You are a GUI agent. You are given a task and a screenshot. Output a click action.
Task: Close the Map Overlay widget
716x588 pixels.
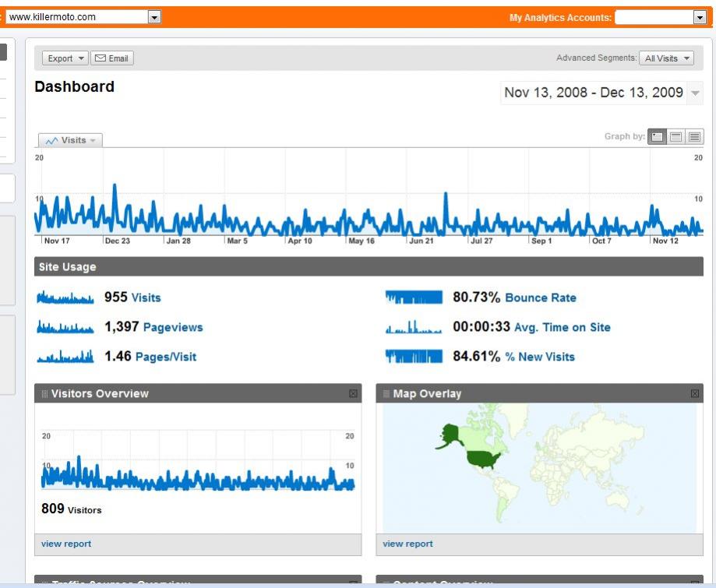[694, 393]
